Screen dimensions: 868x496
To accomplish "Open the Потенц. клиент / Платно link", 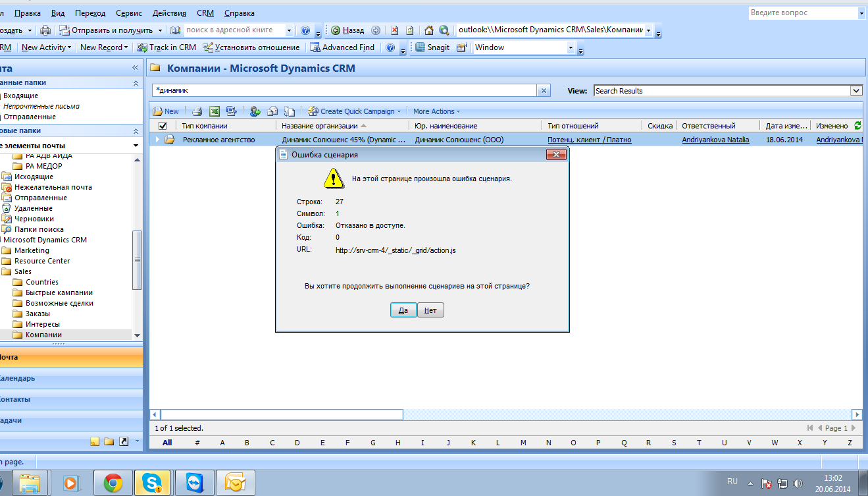I will 590,140.
